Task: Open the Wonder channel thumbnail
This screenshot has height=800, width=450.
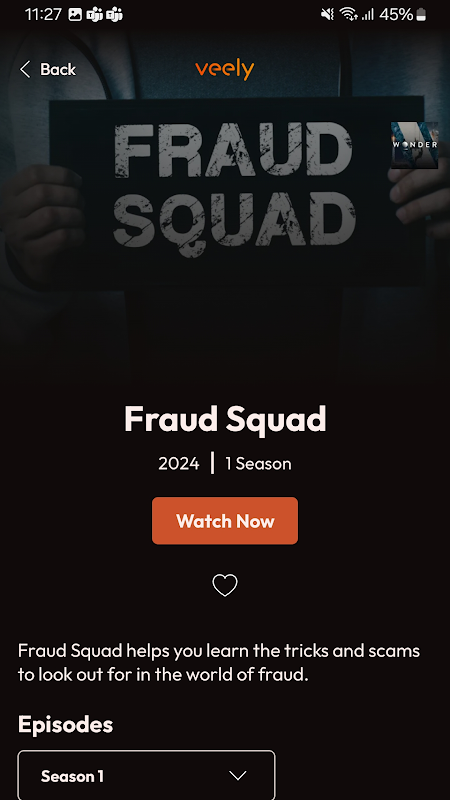Action: 414,145
